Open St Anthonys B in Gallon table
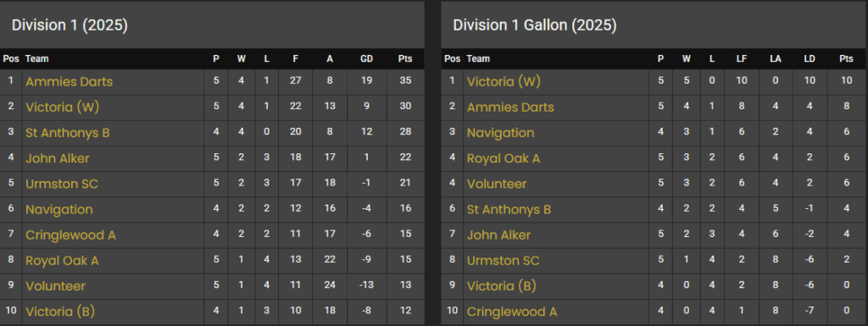The image size is (868, 326). pos(509,210)
